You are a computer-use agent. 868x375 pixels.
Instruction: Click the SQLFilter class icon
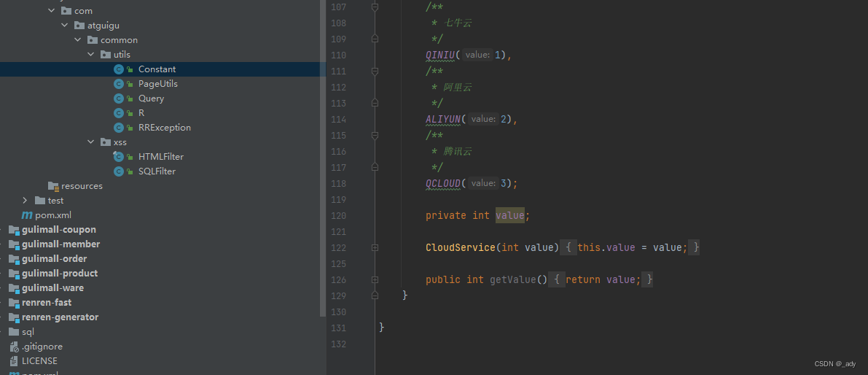pos(119,171)
